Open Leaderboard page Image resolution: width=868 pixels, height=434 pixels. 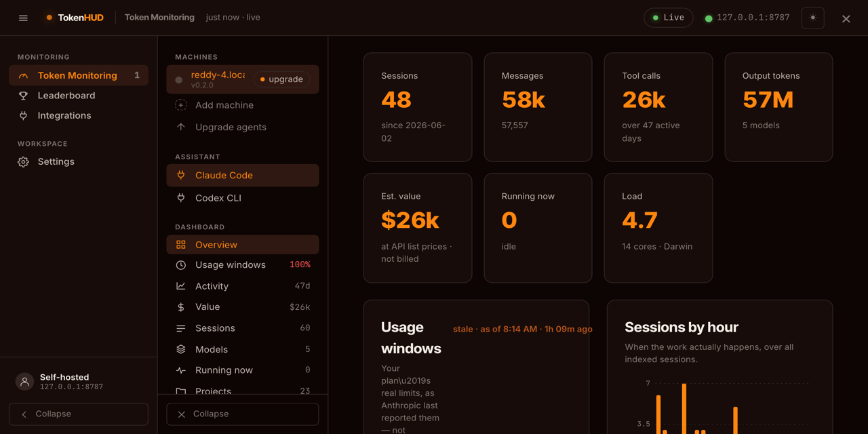point(79,96)
